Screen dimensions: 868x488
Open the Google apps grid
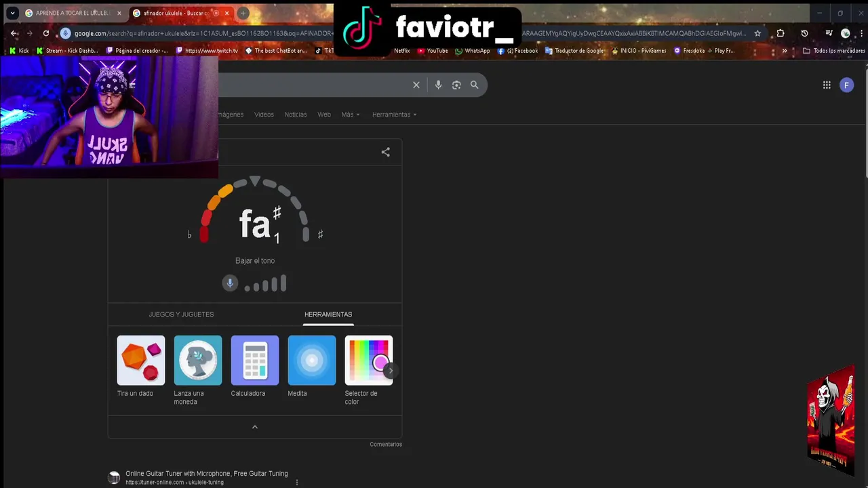827,85
